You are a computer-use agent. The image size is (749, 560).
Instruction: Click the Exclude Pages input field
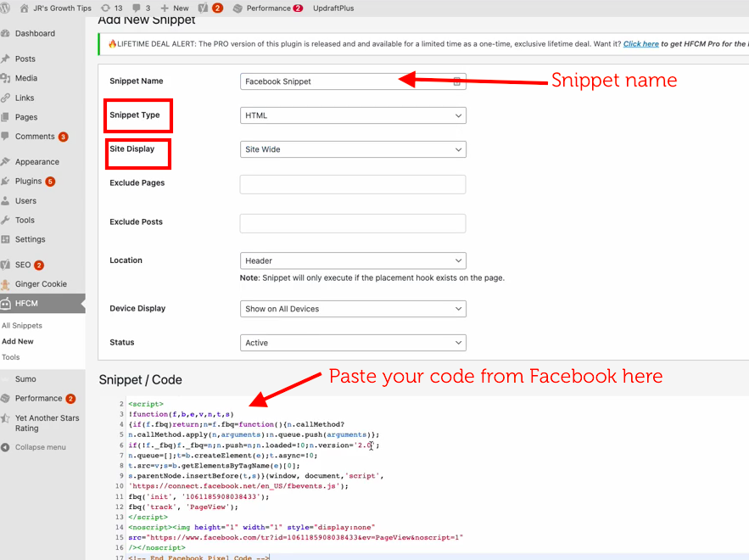353,184
